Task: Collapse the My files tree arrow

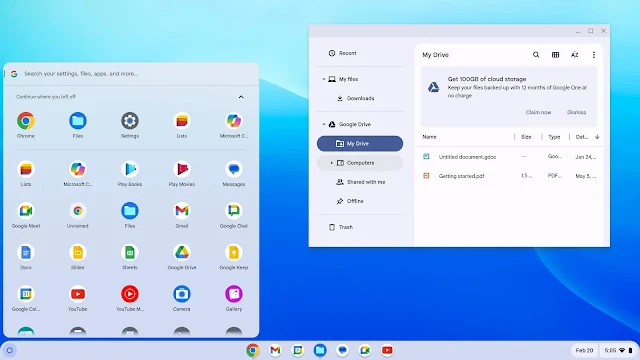Action: (x=324, y=79)
